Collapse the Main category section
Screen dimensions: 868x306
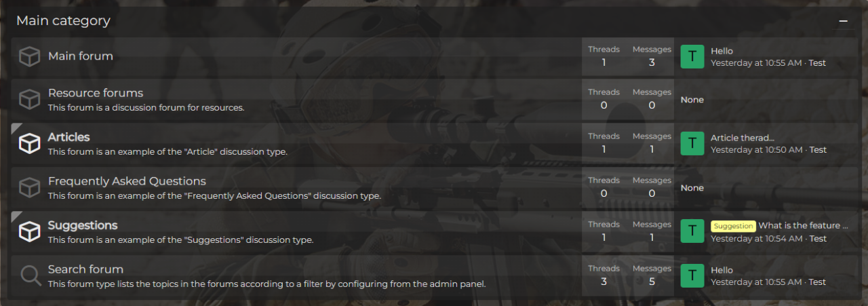[x=843, y=21]
